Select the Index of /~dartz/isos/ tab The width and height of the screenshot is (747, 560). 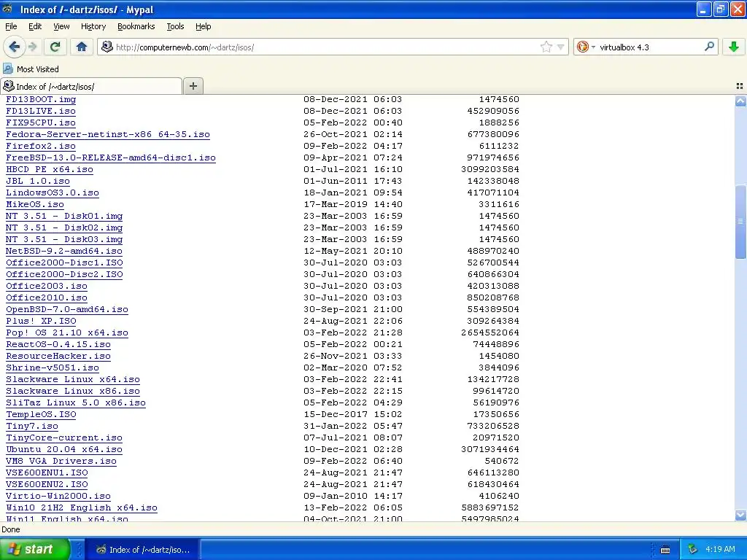tap(91, 86)
